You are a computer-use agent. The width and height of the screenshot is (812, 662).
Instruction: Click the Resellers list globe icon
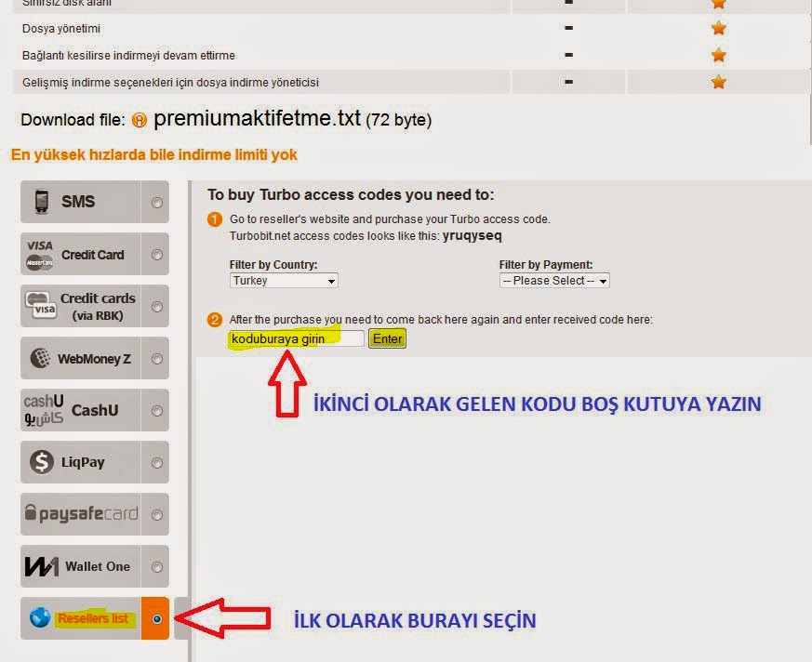tap(40, 617)
